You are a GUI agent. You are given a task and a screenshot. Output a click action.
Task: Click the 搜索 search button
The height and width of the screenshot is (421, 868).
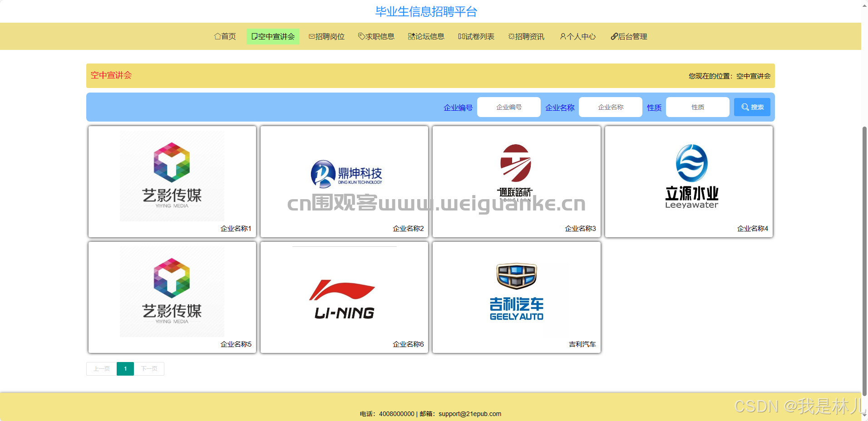click(752, 107)
